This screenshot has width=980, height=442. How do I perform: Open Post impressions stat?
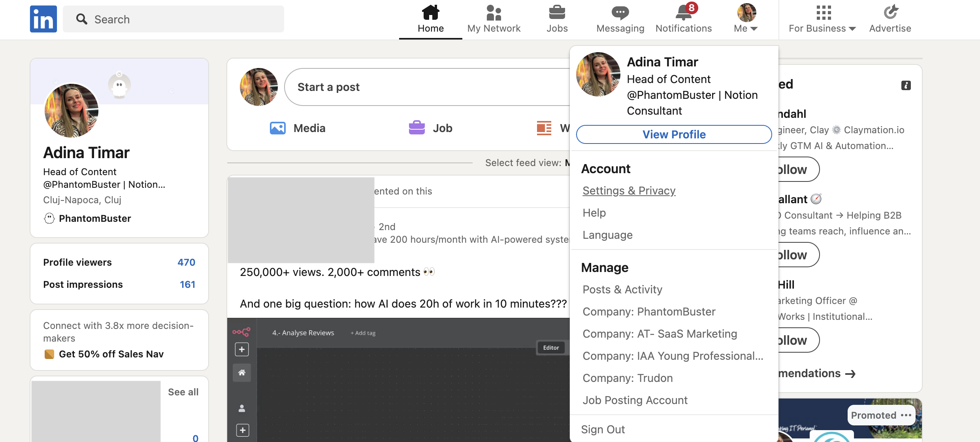[119, 285]
